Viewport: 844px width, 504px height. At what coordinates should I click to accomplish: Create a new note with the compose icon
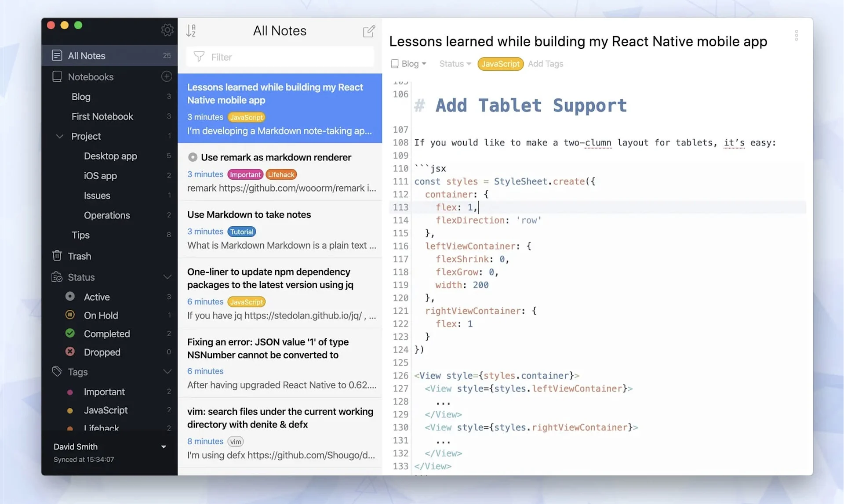tap(369, 31)
